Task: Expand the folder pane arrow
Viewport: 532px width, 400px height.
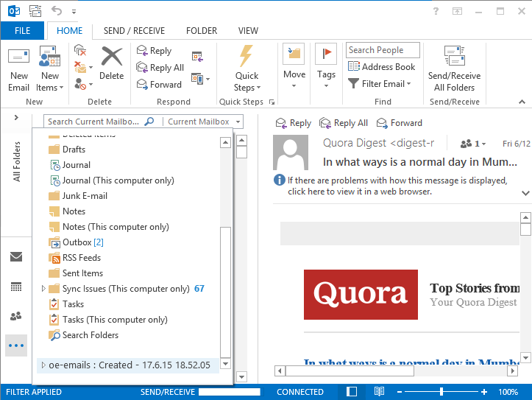Action: pyautogui.click(x=16, y=118)
